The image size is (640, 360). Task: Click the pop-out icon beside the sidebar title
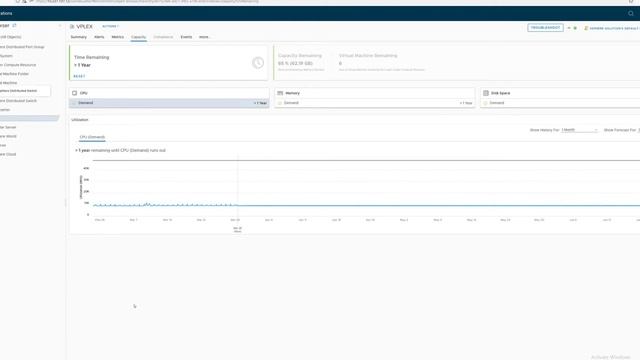click(14, 25)
